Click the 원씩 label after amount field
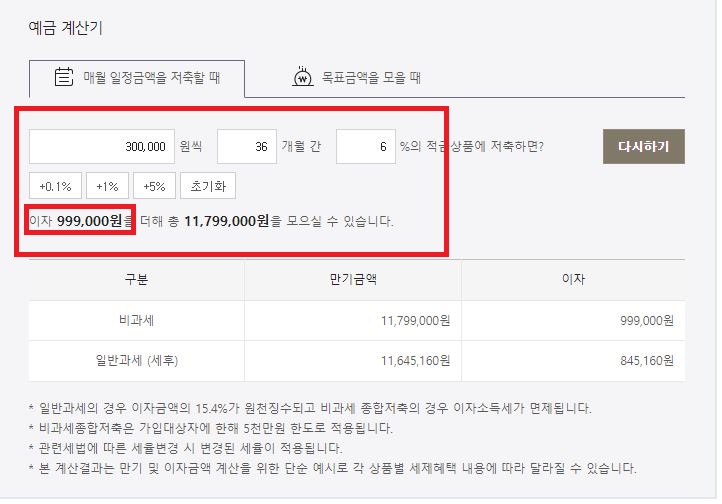Image resolution: width=722 pixels, height=504 pixels. click(191, 146)
